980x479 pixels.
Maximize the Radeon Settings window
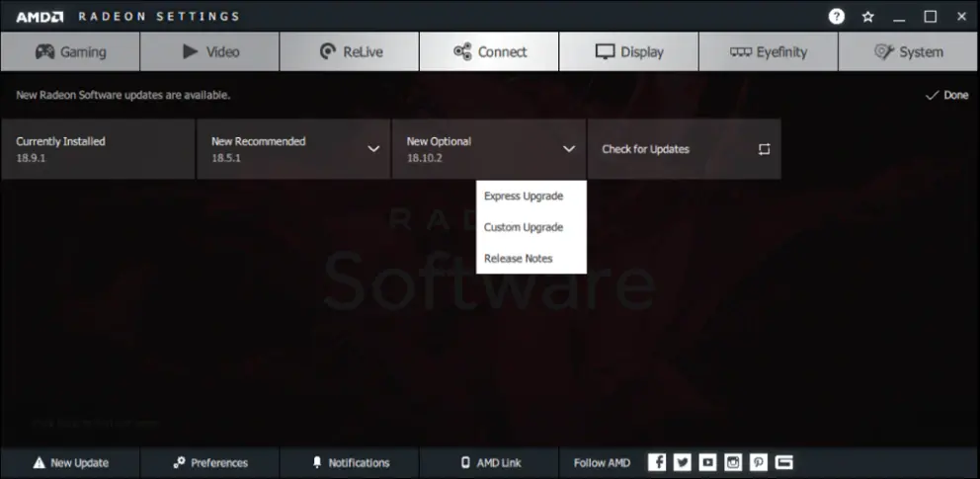point(931,17)
